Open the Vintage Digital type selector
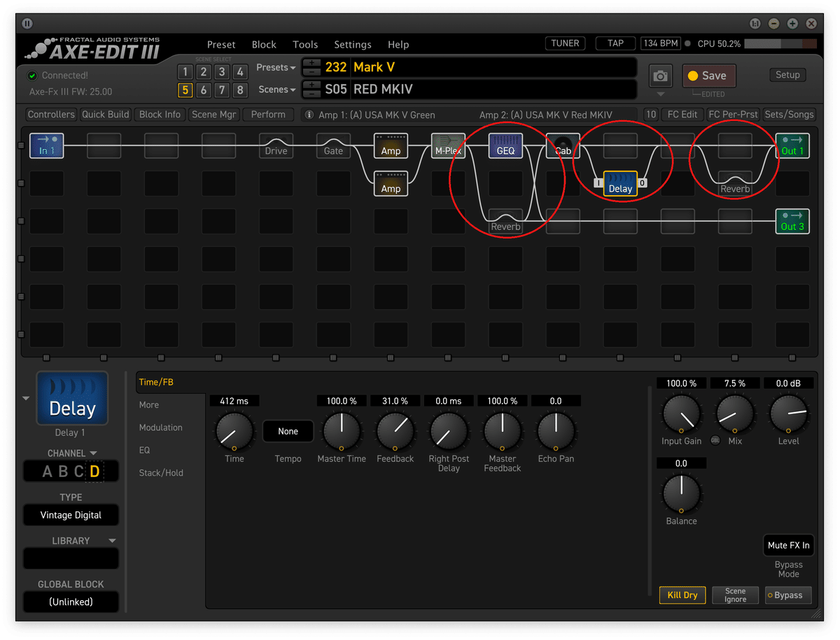Screen dimensions: 840x640 71,515
